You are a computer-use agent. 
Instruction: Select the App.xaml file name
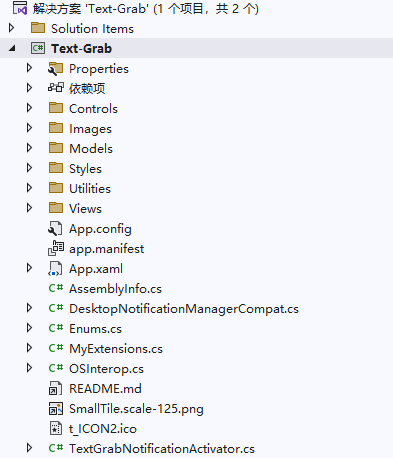(x=96, y=269)
